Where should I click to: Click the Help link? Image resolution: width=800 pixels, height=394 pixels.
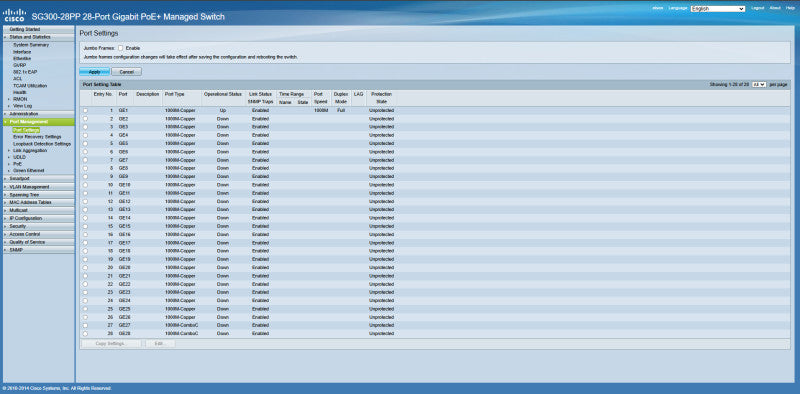[x=790, y=8]
